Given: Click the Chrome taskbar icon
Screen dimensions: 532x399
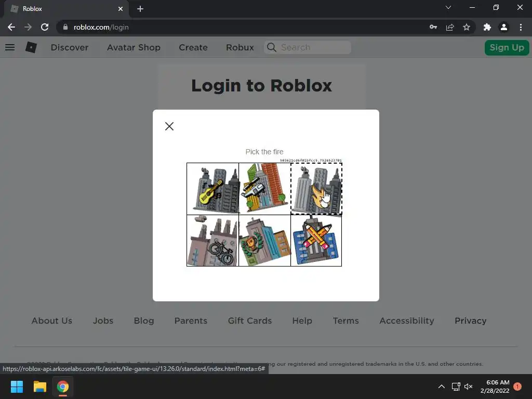Looking at the screenshot, I should [63, 387].
